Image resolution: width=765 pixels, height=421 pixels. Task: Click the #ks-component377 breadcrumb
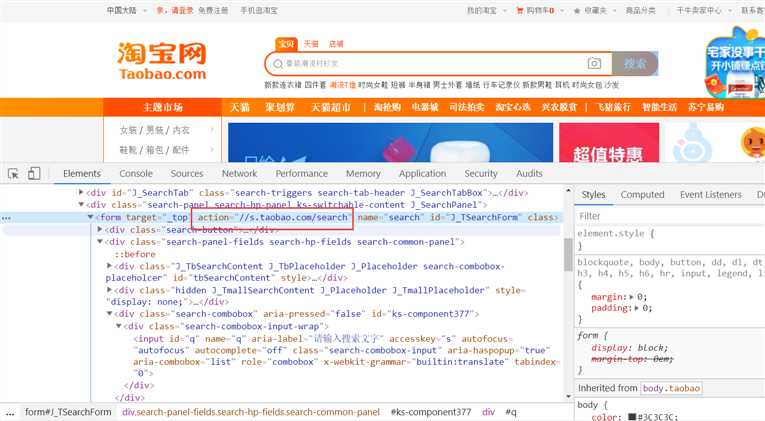pyautogui.click(x=431, y=412)
